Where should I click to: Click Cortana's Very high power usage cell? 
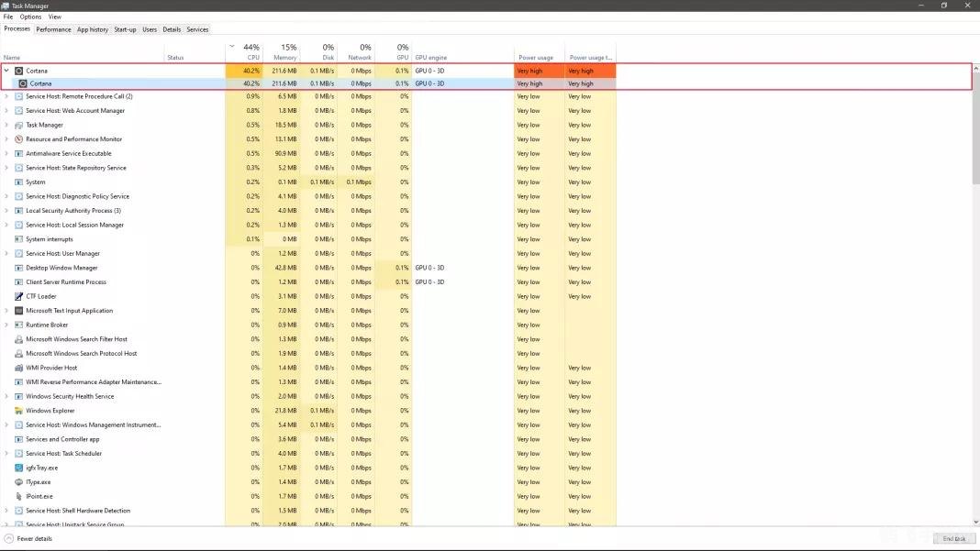(540, 71)
